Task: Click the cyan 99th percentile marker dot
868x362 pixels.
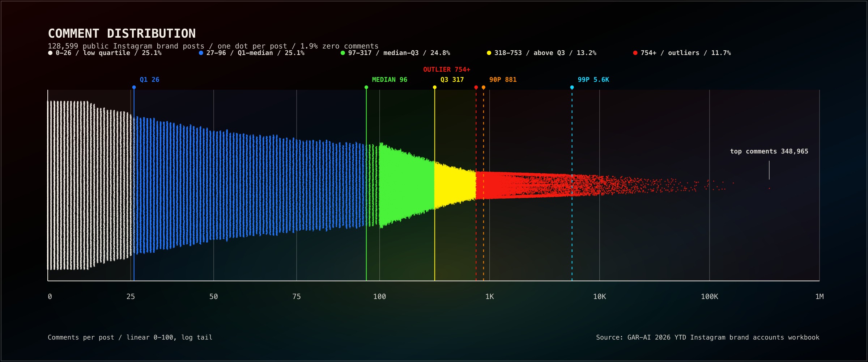Action: click(x=572, y=87)
